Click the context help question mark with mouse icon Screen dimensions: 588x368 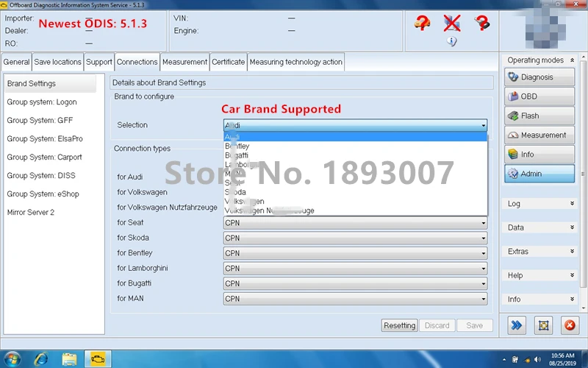[482, 23]
